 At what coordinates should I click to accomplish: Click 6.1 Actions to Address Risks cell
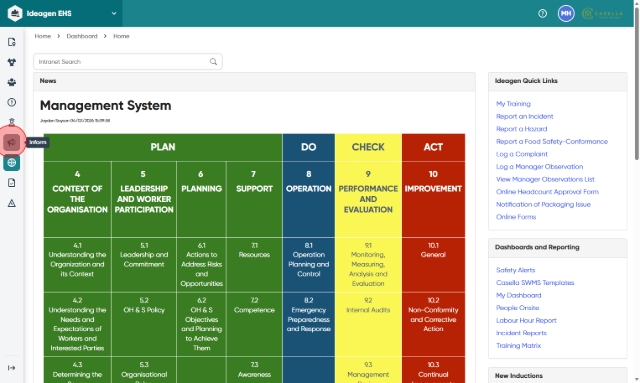pyautogui.click(x=201, y=265)
